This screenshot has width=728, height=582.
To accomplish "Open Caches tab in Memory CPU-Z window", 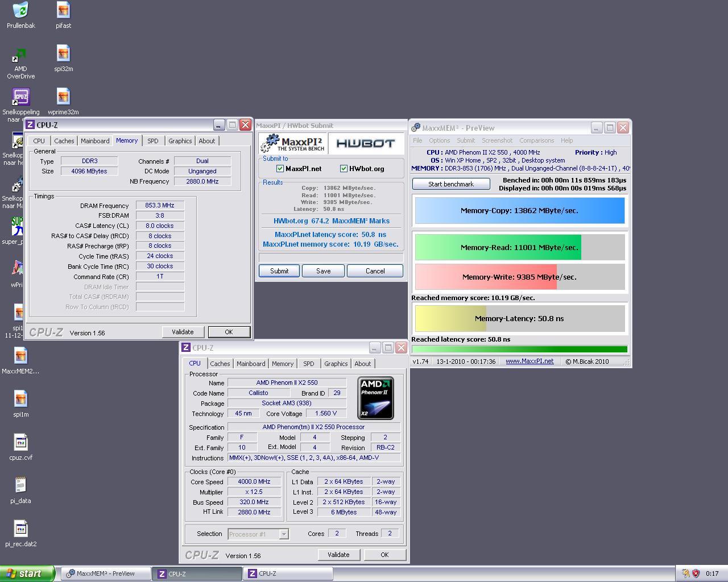I will coord(64,141).
